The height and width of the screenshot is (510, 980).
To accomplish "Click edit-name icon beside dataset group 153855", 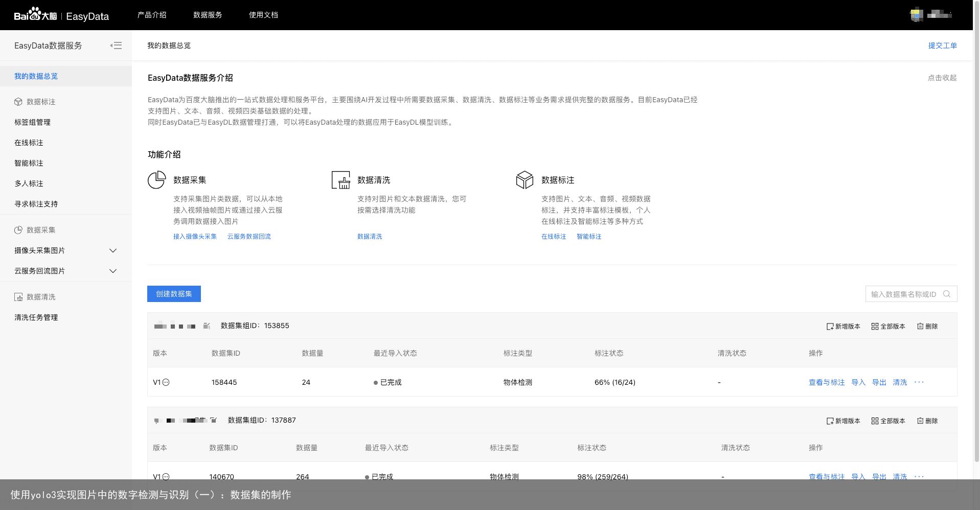I will point(207,326).
